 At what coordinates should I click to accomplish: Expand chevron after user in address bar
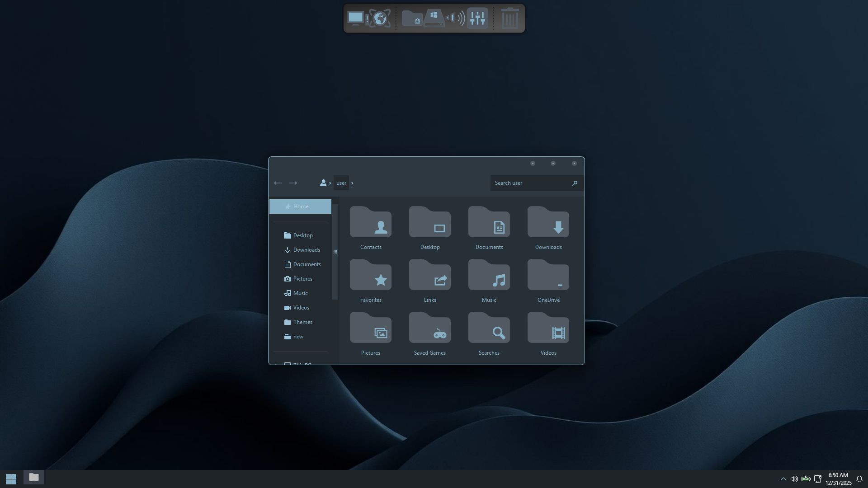[x=352, y=183]
